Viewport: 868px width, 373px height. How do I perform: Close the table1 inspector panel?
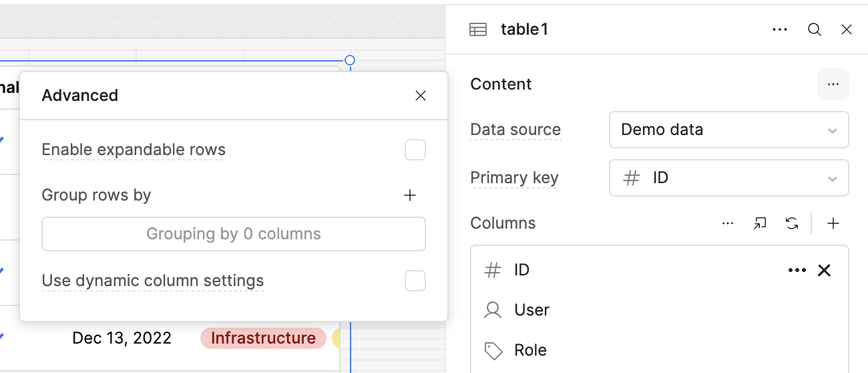point(847,29)
